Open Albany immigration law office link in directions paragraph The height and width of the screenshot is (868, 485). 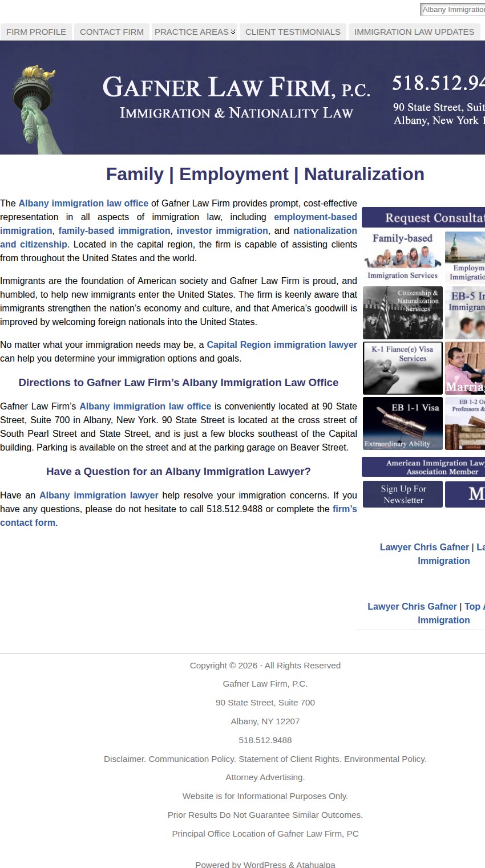tap(145, 406)
